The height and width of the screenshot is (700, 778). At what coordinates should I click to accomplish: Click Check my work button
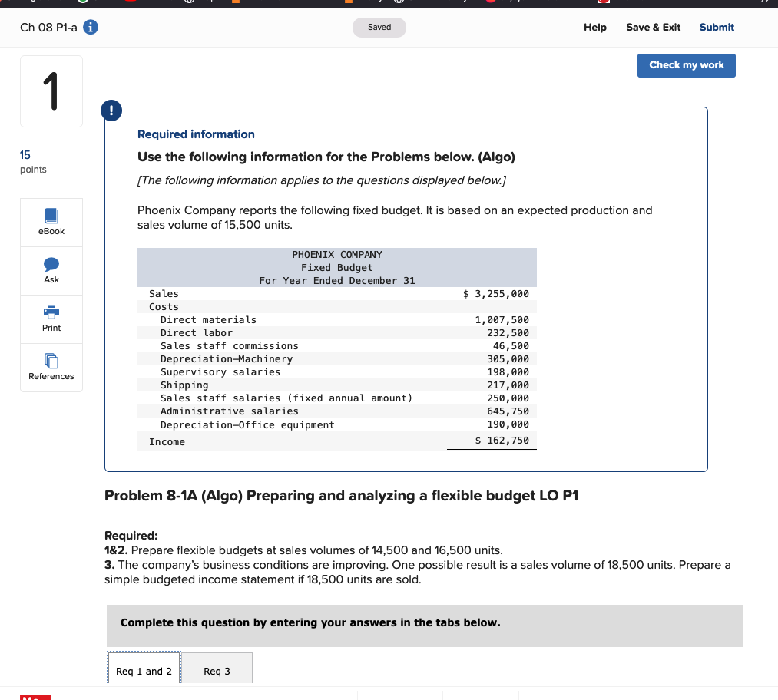(x=686, y=65)
